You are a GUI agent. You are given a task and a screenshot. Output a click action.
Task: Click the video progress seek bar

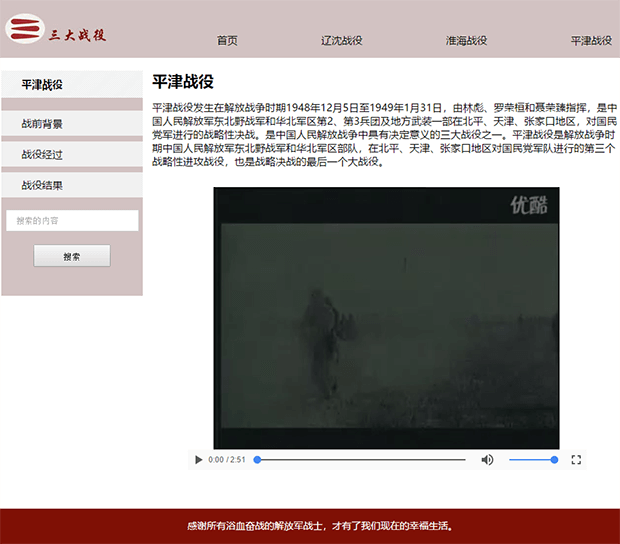pyautogui.click(x=360, y=460)
